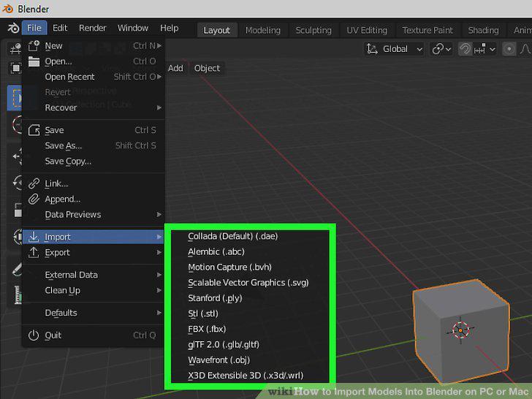Choose Append... from the File menu

[94, 199]
